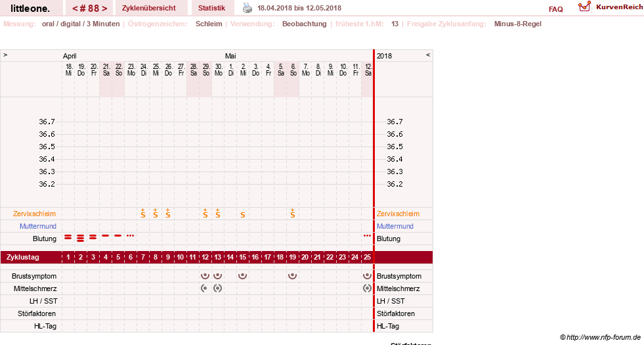
Task: Click spotting marker on cycle day 25
Action: pos(367,236)
